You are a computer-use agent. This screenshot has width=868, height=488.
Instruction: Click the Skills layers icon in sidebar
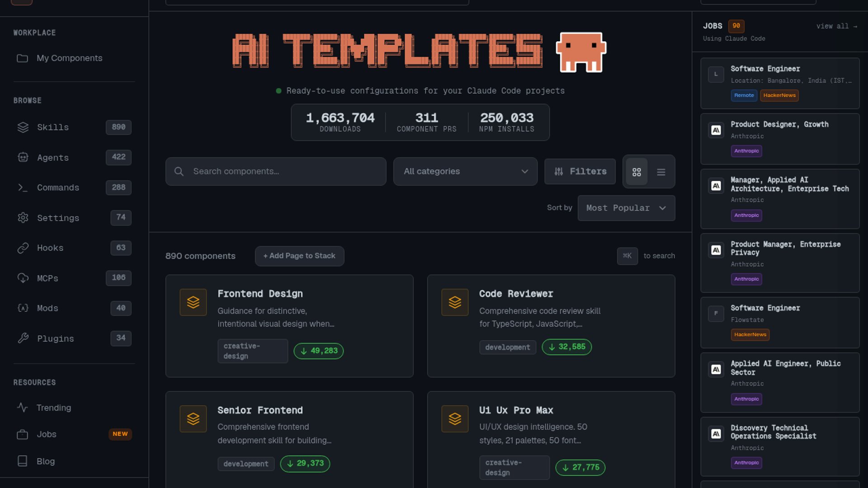click(23, 127)
